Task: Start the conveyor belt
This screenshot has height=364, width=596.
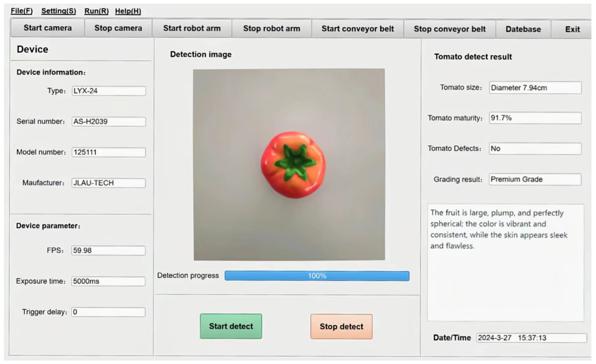Action: [x=357, y=29]
